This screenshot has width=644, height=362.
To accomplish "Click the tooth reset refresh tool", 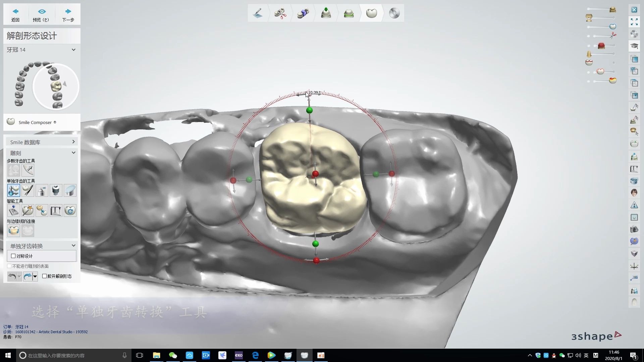I will coord(70,210).
